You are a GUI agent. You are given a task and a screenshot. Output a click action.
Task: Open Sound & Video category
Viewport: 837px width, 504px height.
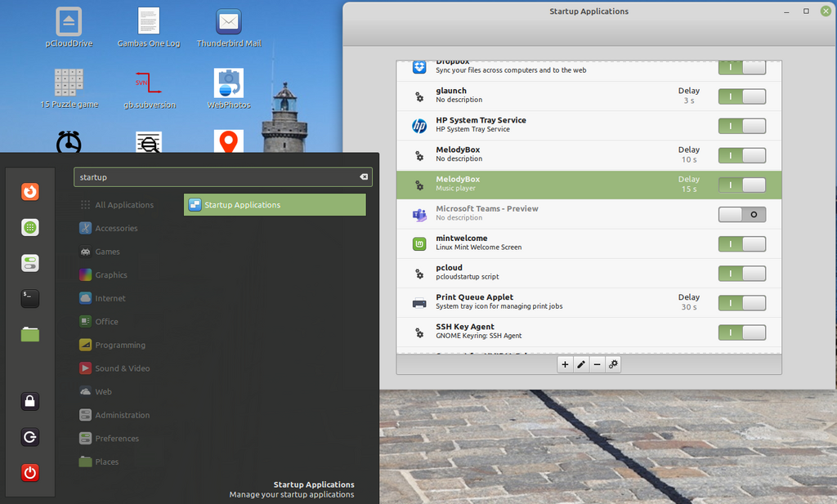tap(114, 368)
